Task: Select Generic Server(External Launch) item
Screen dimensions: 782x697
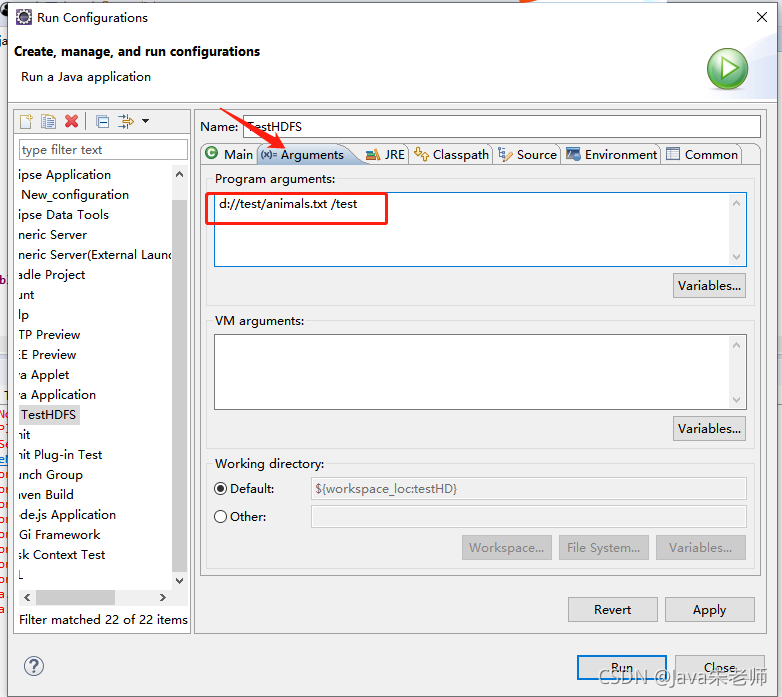Action: pos(95,254)
